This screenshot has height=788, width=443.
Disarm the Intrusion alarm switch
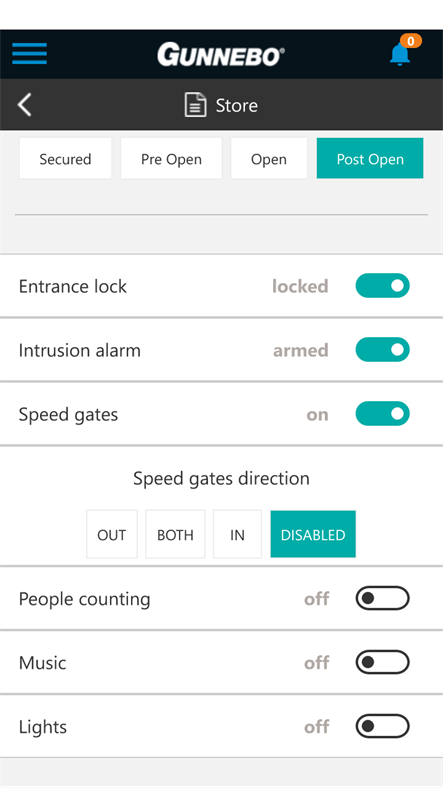[383, 350]
